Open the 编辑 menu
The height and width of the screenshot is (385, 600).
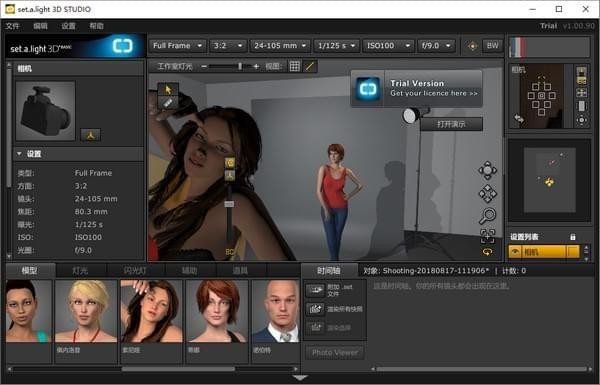click(x=40, y=26)
